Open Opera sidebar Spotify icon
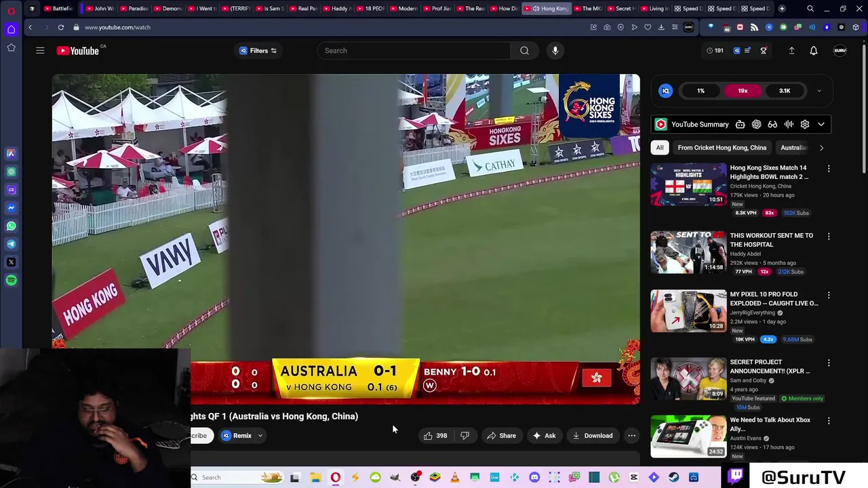The image size is (868, 488). click(x=11, y=280)
